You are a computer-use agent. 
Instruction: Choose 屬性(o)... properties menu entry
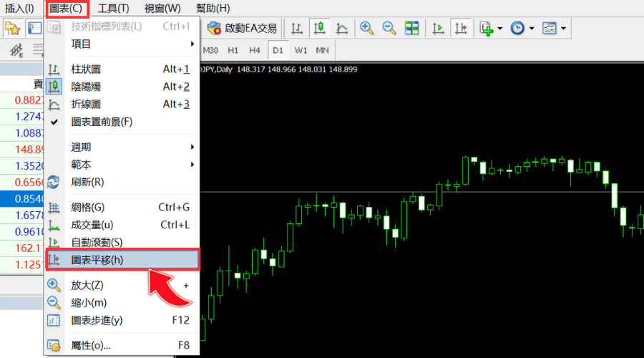[91, 345]
